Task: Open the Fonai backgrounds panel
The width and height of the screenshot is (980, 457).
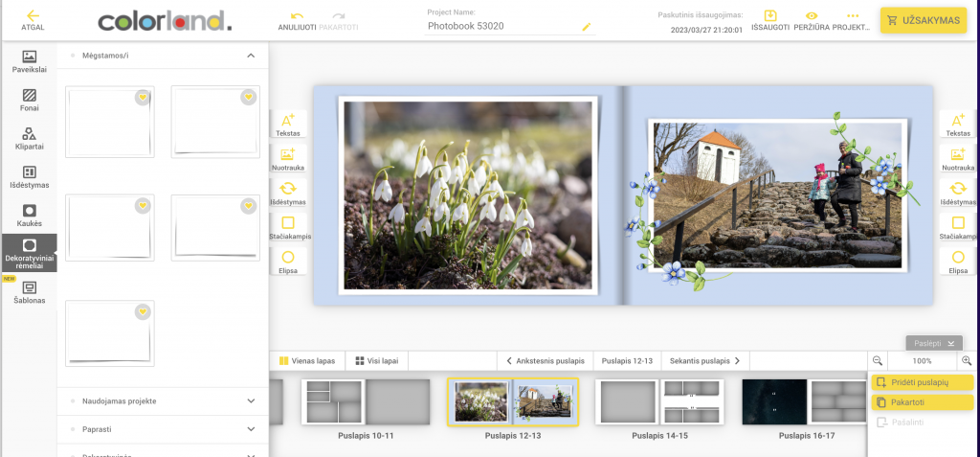Action: [x=30, y=101]
